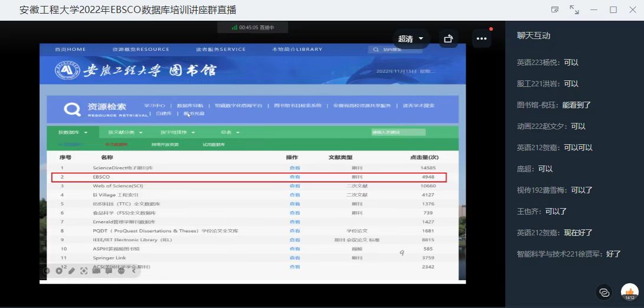Enter fullscreen with the expand arrows icon
This screenshot has width=644, height=308.
pos(574,10)
